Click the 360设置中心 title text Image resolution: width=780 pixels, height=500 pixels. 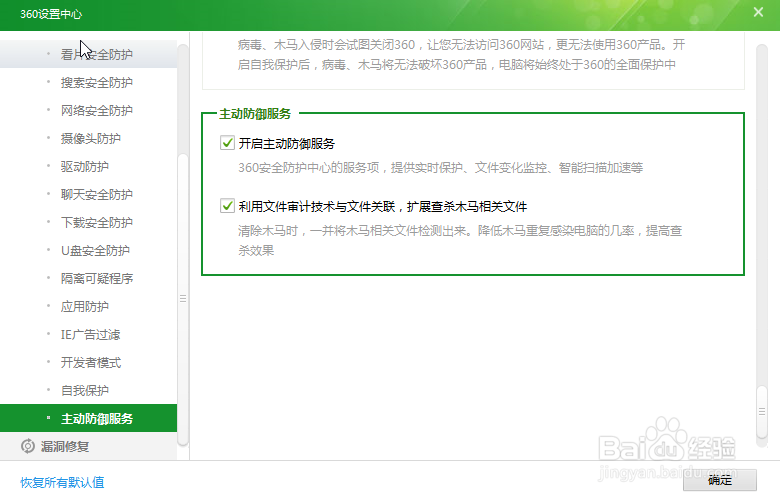(51, 14)
